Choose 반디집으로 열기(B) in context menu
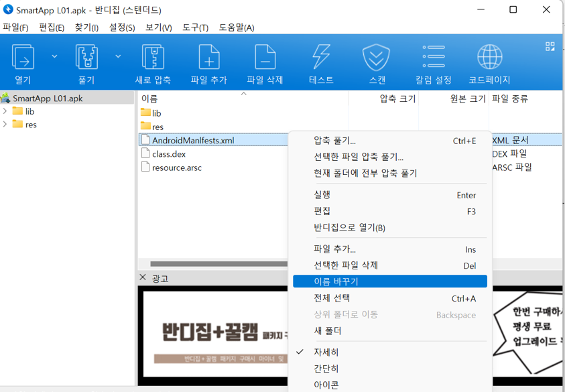 tap(390, 227)
